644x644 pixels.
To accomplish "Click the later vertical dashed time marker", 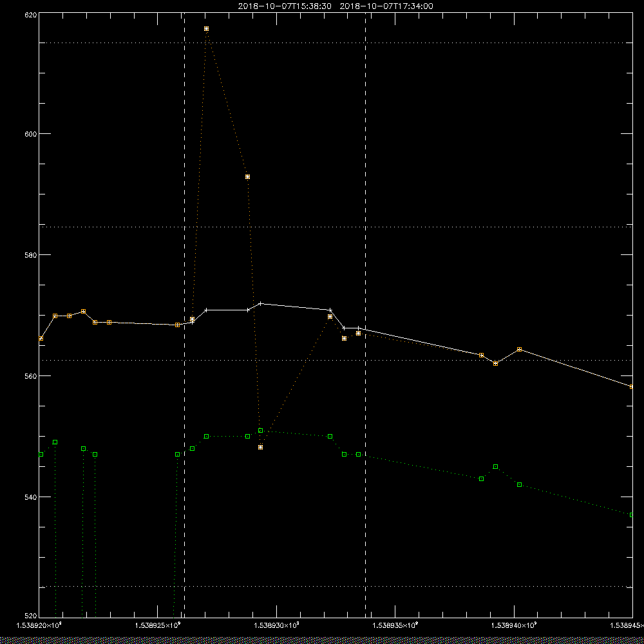I will click(366, 315).
